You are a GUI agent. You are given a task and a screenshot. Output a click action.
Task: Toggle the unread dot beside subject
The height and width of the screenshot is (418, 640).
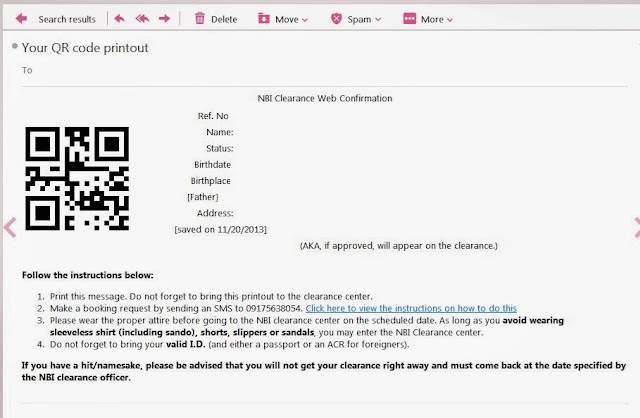click(15, 46)
